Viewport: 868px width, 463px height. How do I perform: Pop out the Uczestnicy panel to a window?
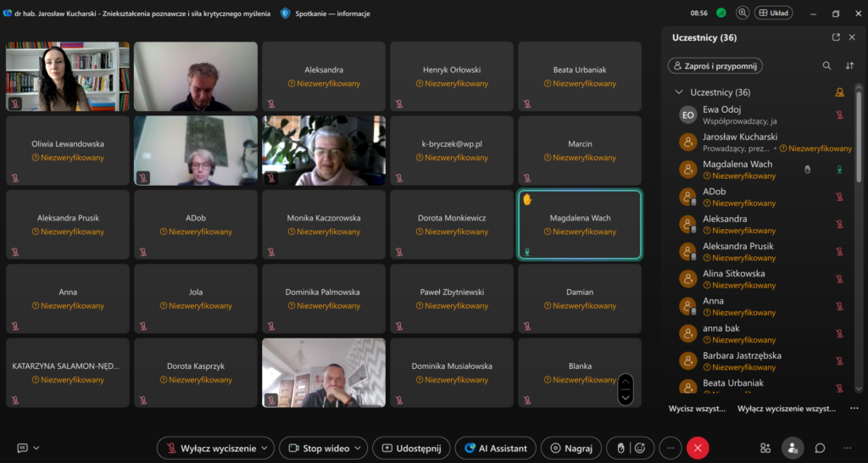[x=836, y=37]
